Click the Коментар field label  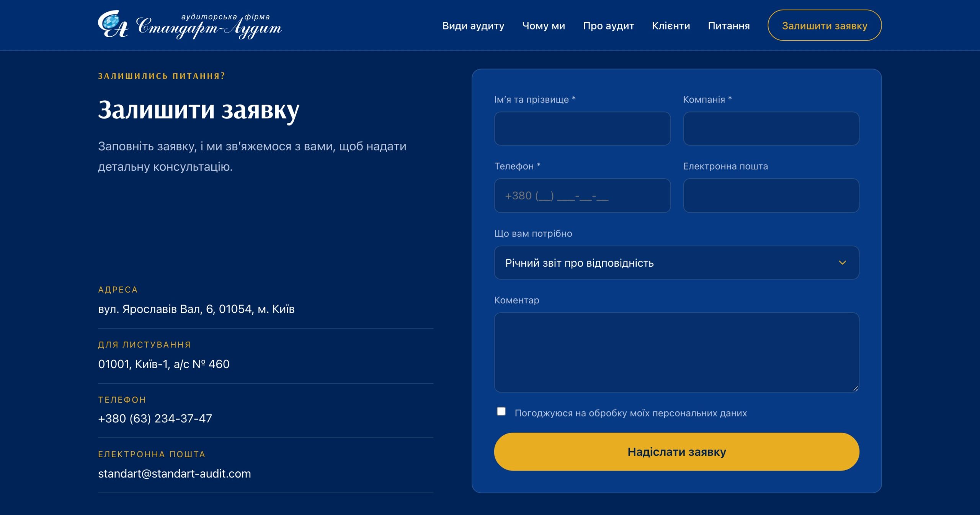click(517, 300)
